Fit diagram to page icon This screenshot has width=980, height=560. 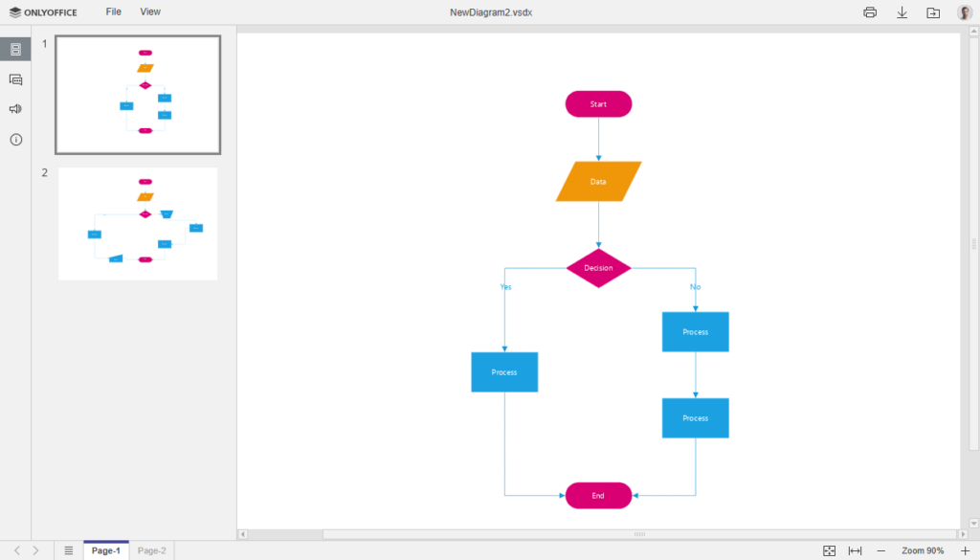tap(830, 550)
